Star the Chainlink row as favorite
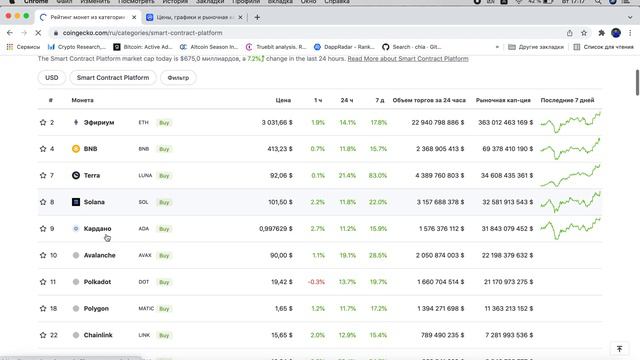This screenshot has height=360, width=640. 43,335
